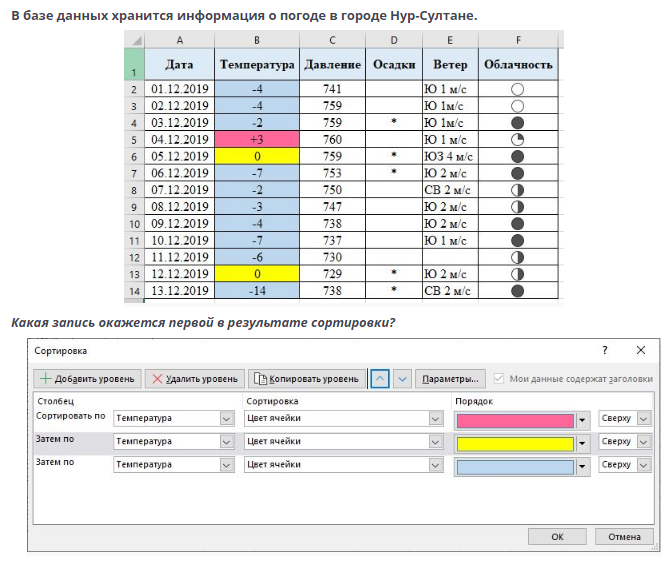Open sort Options (Параметры...)
Viewport: 665px width, 564px height.
click(x=450, y=379)
